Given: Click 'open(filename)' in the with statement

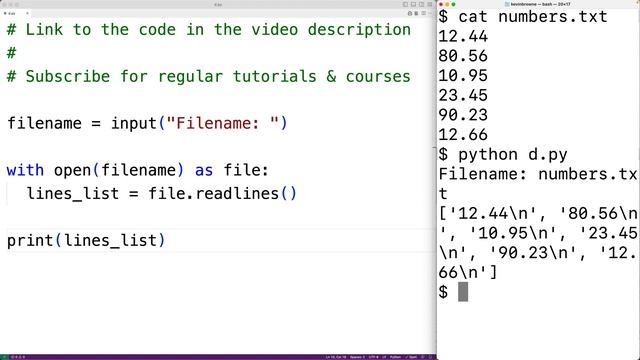Looking at the screenshot, I should [119, 170].
